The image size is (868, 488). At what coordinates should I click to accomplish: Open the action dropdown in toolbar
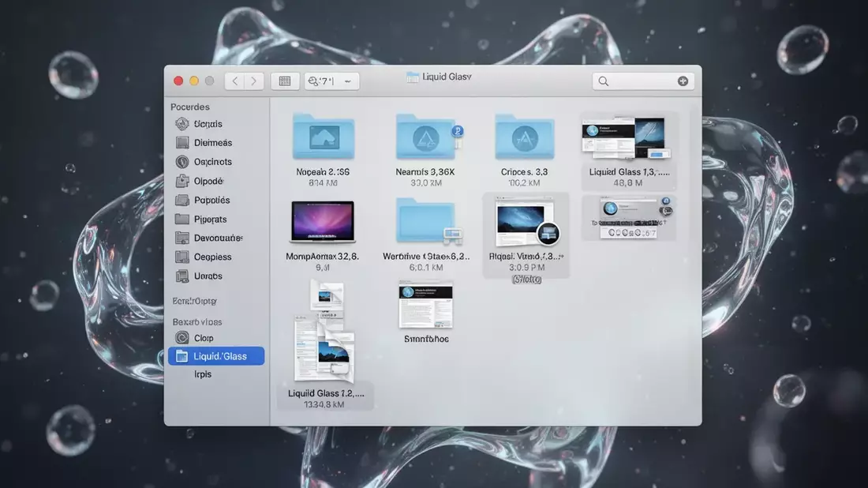[x=331, y=81]
